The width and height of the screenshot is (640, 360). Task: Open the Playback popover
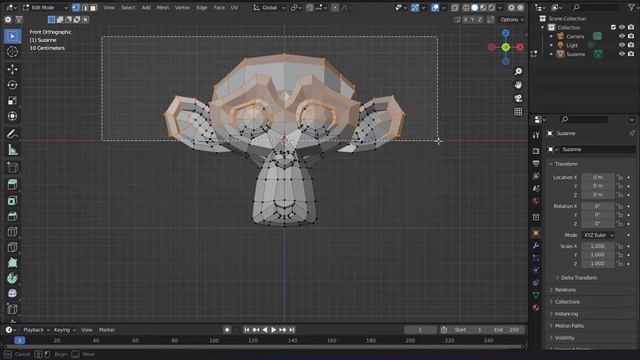(36, 330)
